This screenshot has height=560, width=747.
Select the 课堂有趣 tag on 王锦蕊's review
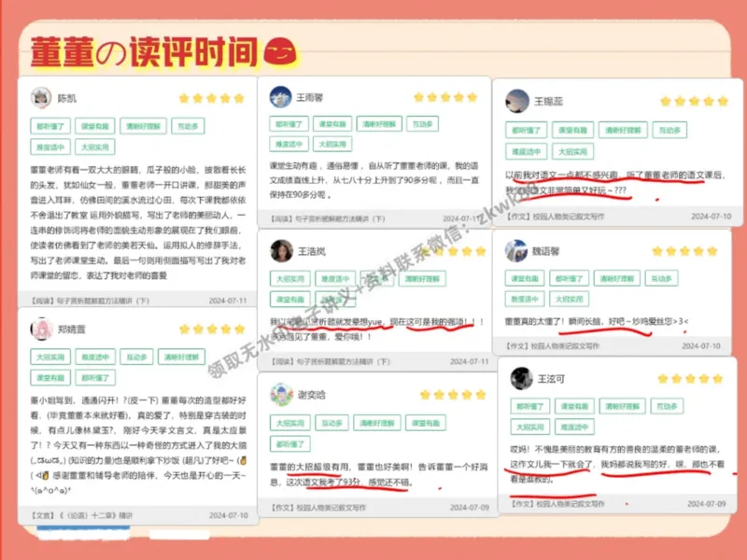[x=572, y=130]
